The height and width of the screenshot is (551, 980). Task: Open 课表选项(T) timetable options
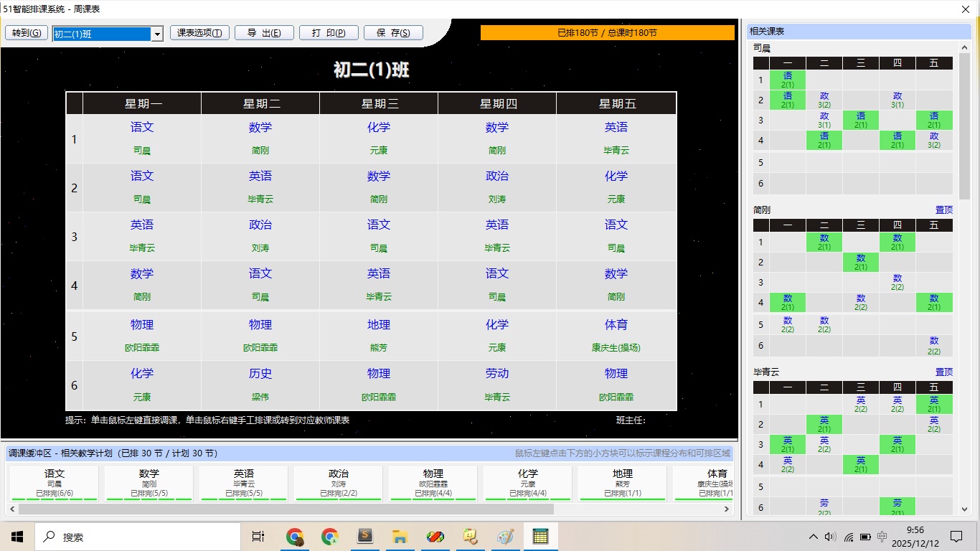(x=199, y=33)
